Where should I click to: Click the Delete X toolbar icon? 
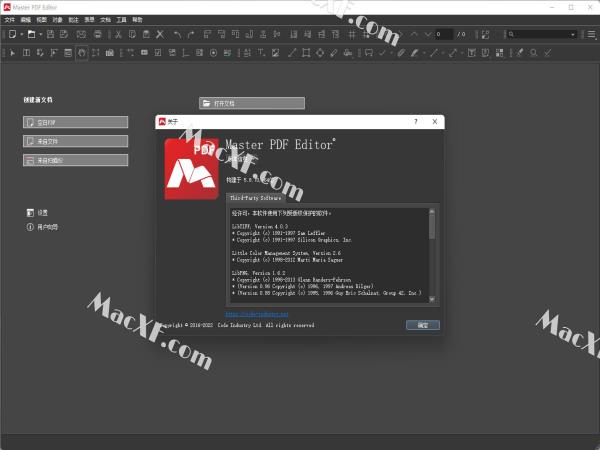click(160, 34)
